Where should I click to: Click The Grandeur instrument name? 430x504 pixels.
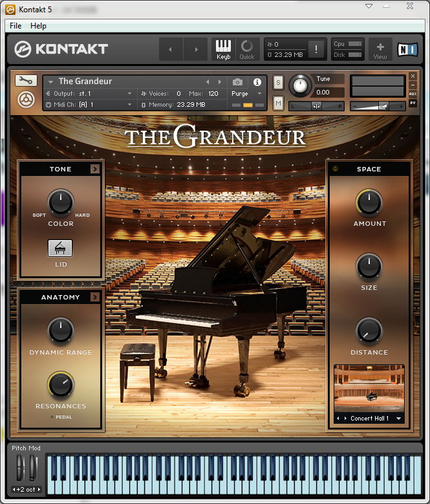point(85,82)
